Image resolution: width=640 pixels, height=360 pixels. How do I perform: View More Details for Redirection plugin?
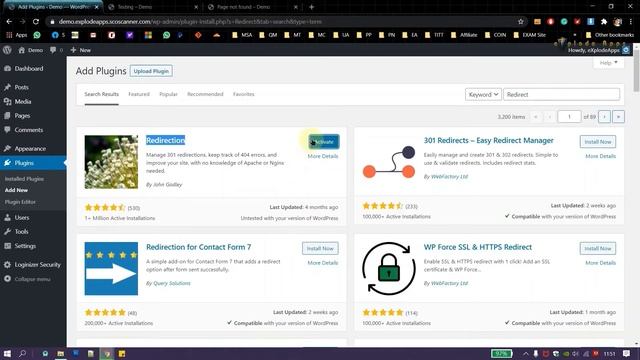[x=322, y=156]
